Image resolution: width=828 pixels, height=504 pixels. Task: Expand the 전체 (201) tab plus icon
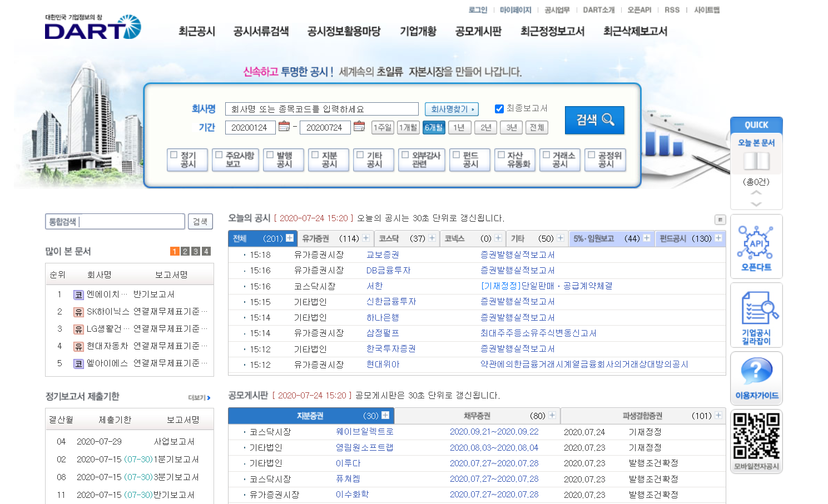click(290, 238)
